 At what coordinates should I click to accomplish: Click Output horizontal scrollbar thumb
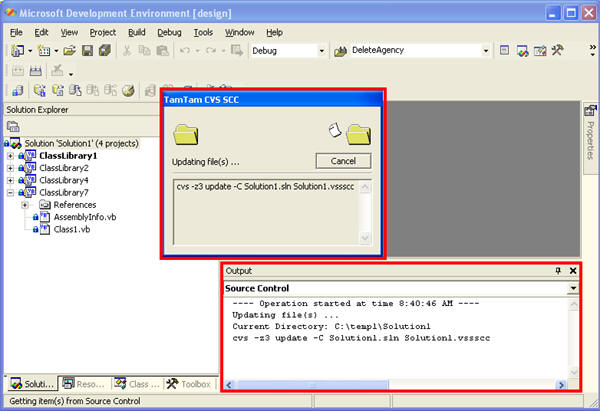(x=311, y=384)
